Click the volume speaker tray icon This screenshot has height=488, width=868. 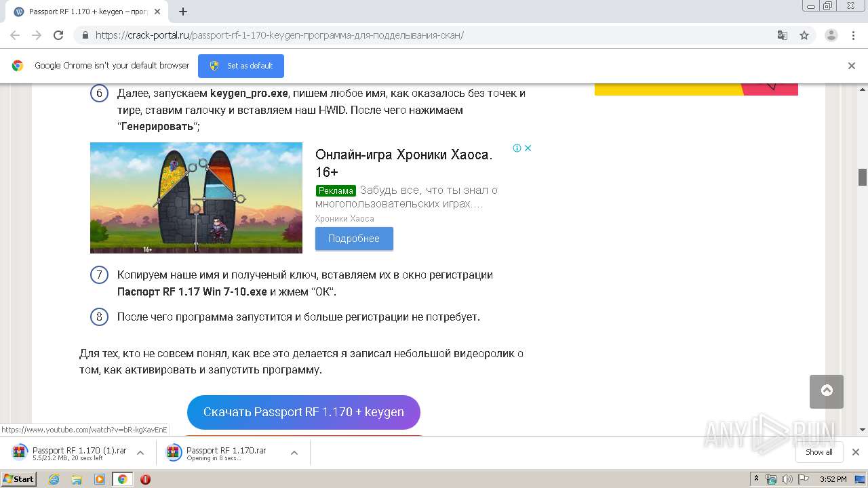[787, 479]
